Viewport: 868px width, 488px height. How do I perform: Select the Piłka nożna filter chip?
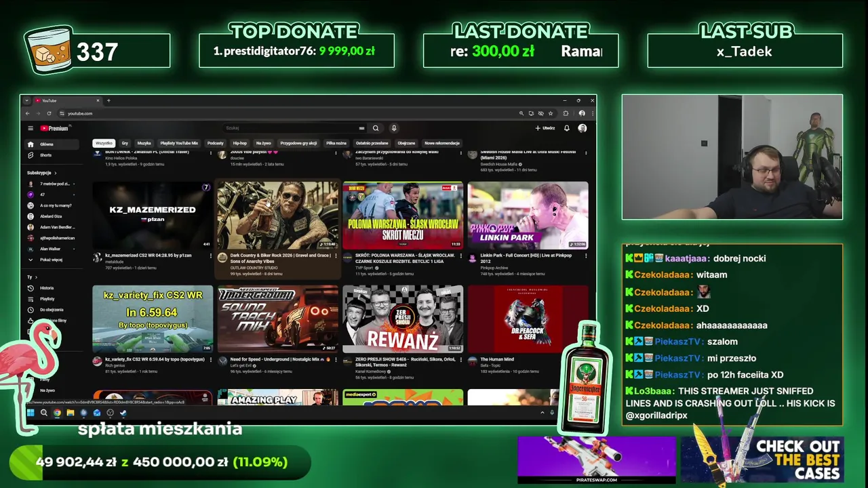click(336, 143)
